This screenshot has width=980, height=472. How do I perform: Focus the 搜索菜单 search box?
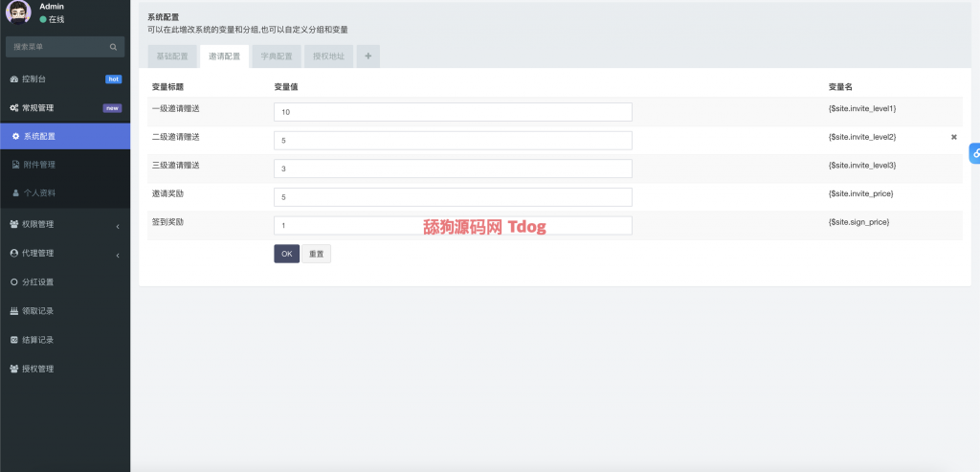pyautogui.click(x=57, y=46)
